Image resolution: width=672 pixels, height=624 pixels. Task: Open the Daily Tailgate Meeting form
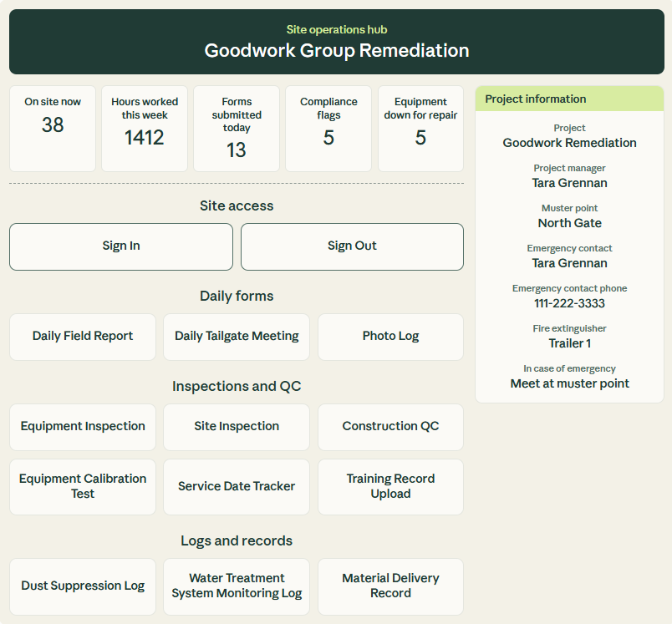click(x=237, y=337)
